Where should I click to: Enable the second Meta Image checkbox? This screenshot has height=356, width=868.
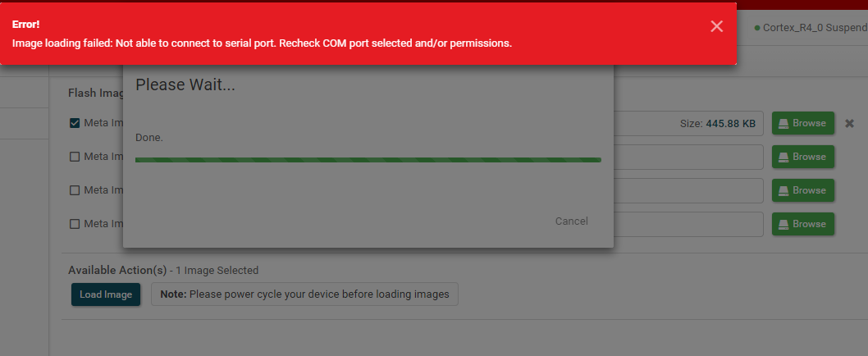75,157
